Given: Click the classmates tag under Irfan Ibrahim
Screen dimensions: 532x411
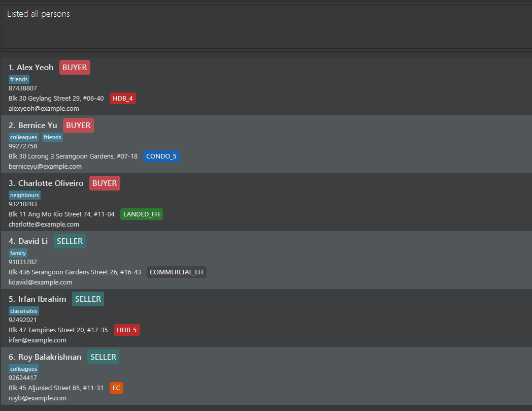Looking at the screenshot, I should click(x=24, y=311).
